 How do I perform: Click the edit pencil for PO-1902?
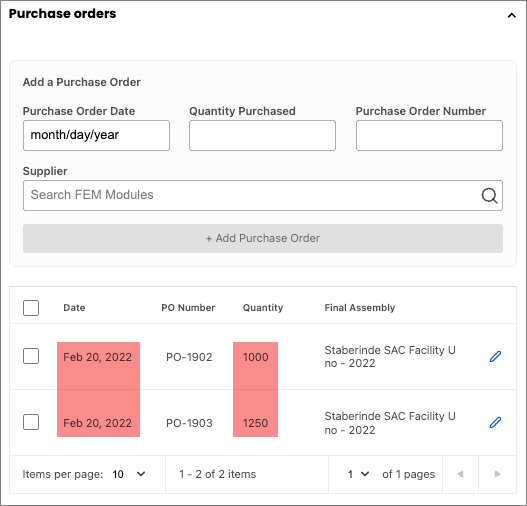point(495,356)
